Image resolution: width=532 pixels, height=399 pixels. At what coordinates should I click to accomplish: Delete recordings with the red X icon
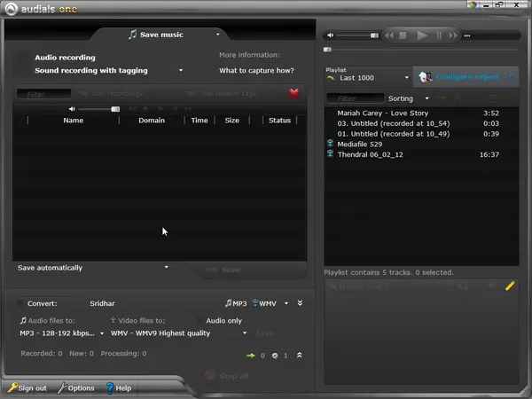(294, 93)
